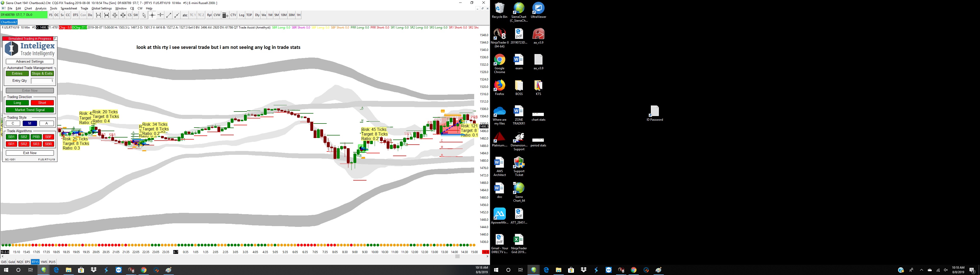Open the Analysis menu
The width and height of the screenshot is (980, 275).
click(41, 8)
